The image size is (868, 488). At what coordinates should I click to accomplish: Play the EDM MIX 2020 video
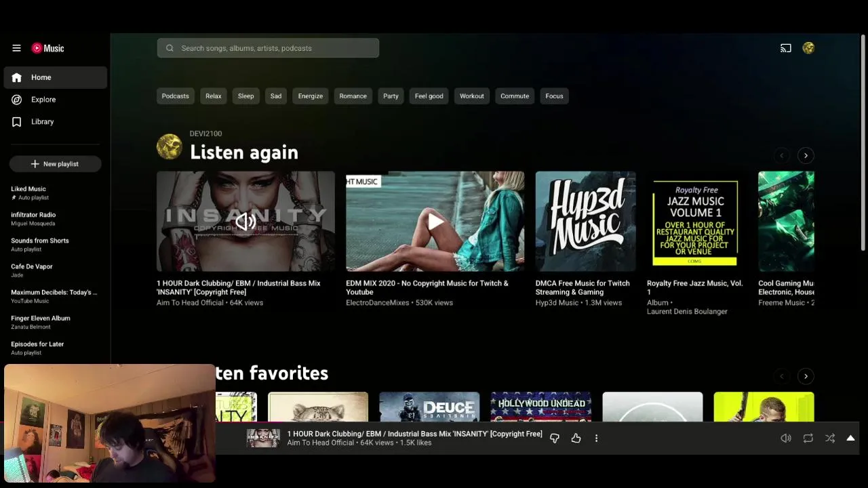tap(435, 221)
